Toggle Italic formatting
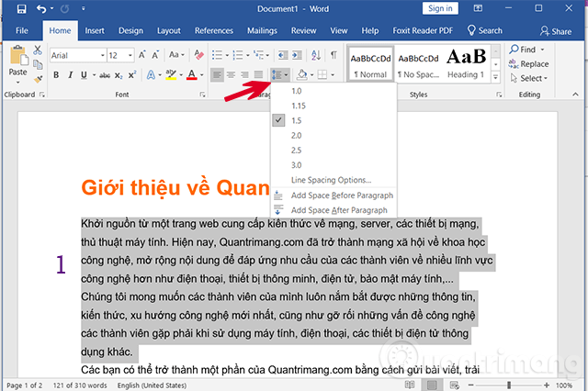Image resolution: width=588 pixels, height=391 pixels. (x=70, y=75)
